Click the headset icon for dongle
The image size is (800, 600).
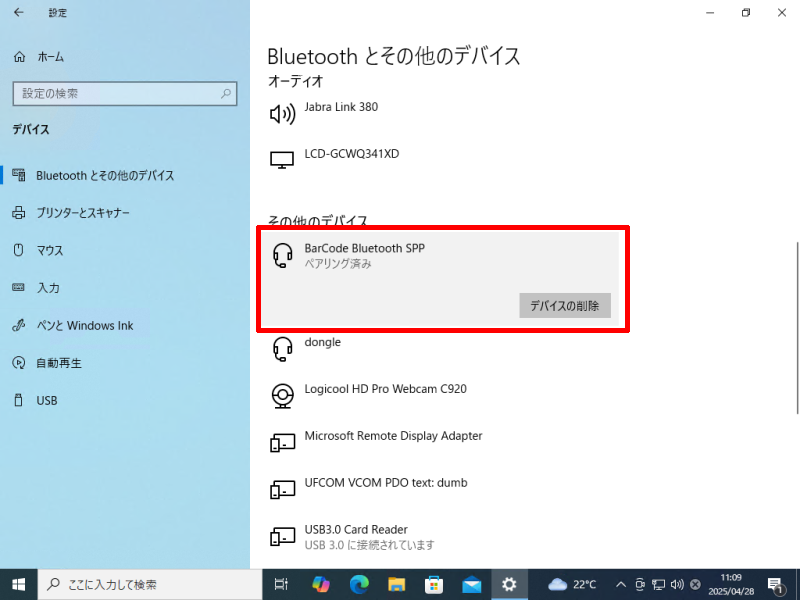tap(283, 349)
